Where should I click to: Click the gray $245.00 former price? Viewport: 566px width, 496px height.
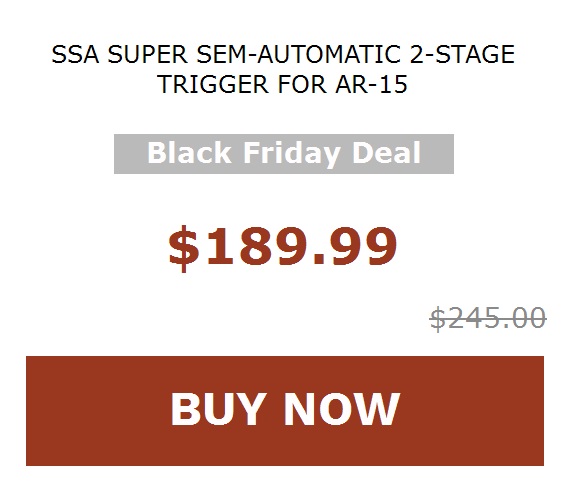pos(488,318)
